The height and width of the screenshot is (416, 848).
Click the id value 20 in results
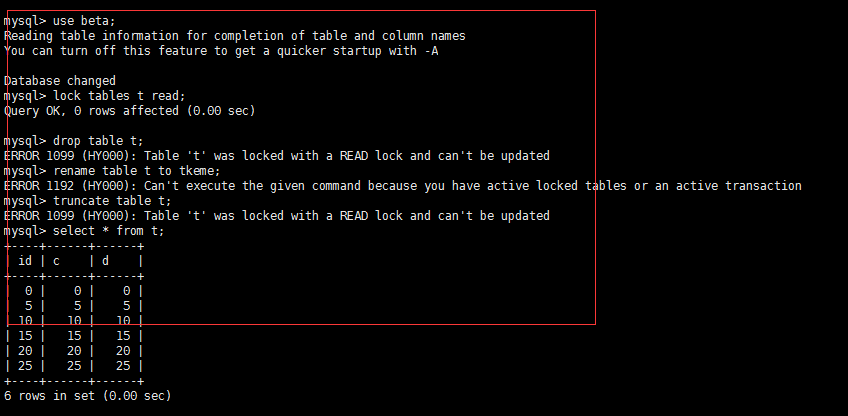(x=26, y=351)
